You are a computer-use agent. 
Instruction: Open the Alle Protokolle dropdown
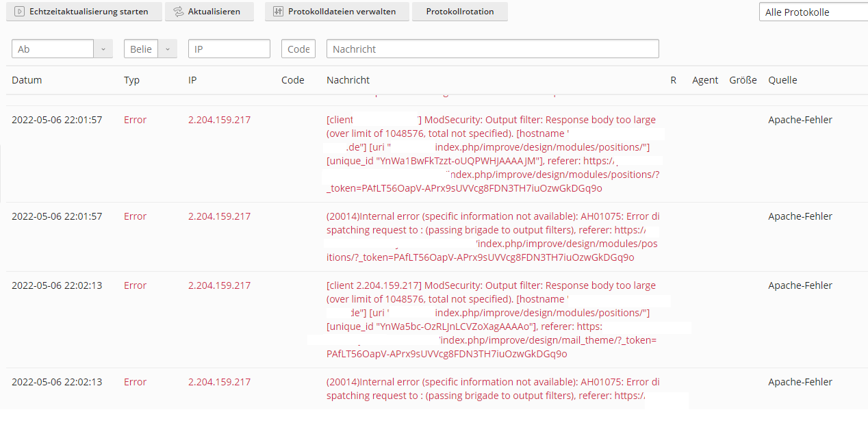click(x=813, y=12)
